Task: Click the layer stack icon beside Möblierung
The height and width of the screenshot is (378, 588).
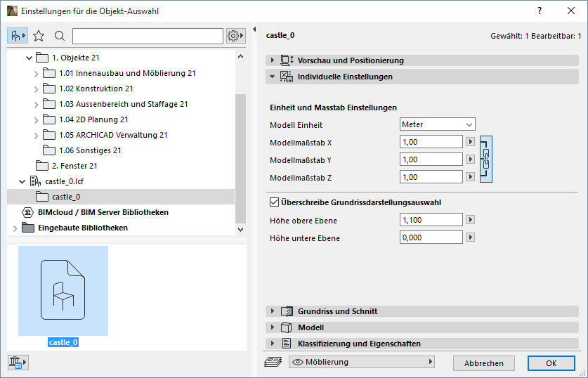Action: [273, 363]
